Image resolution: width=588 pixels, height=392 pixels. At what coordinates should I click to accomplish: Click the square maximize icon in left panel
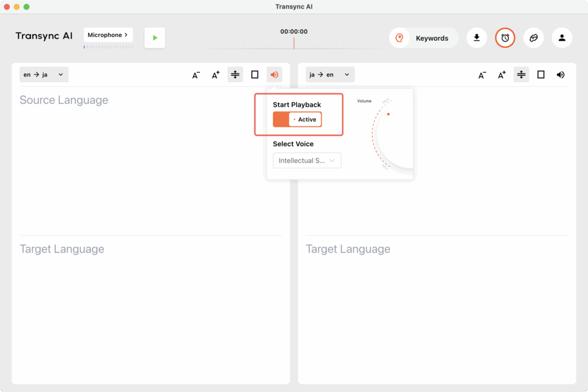[x=254, y=75]
